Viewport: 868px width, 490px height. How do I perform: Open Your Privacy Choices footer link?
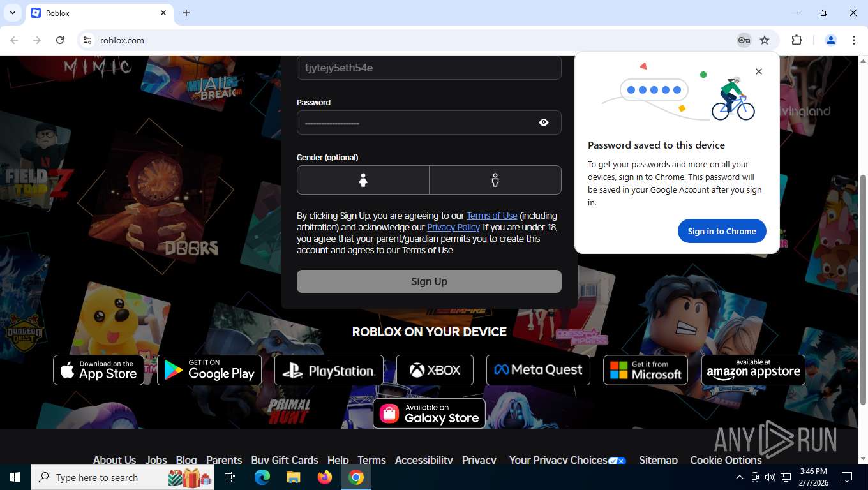[567, 460]
